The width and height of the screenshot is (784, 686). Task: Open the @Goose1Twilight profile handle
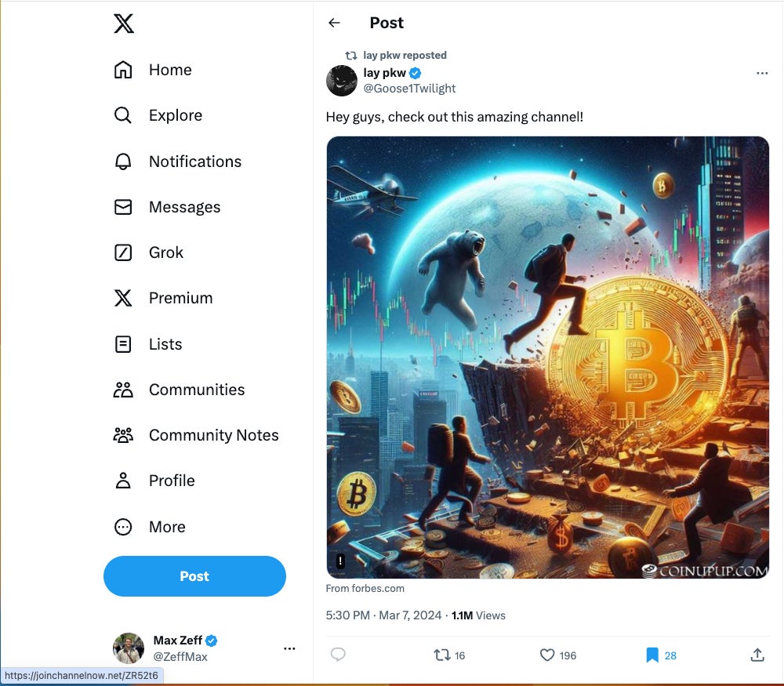coord(409,89)
